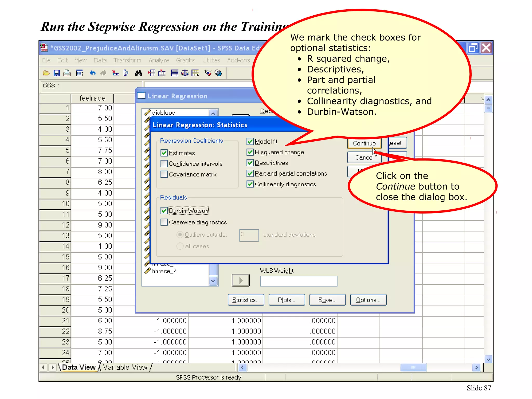Click the Go to Case icon
The height and width of the screenshot is (399, 532).
point(115,73)
